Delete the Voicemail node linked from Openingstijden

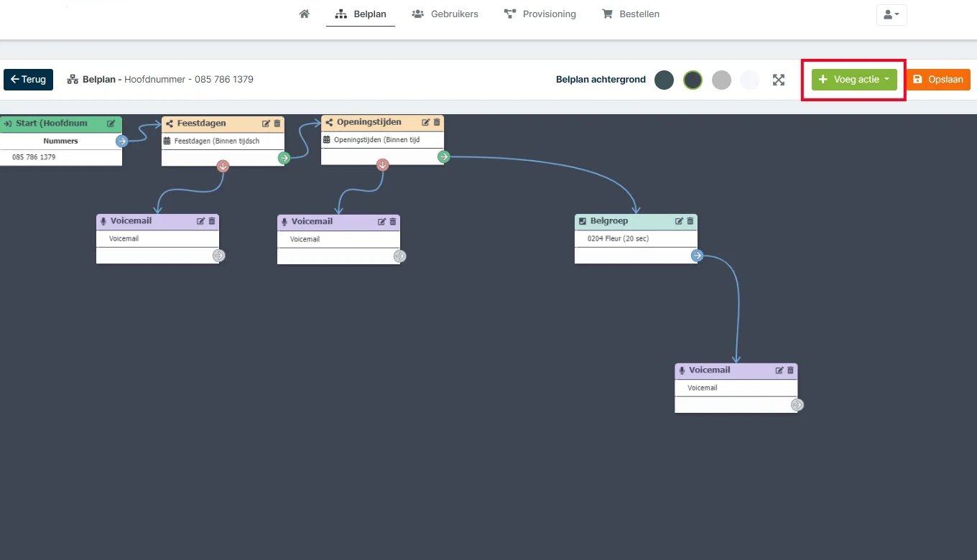(x=393, y=222)
